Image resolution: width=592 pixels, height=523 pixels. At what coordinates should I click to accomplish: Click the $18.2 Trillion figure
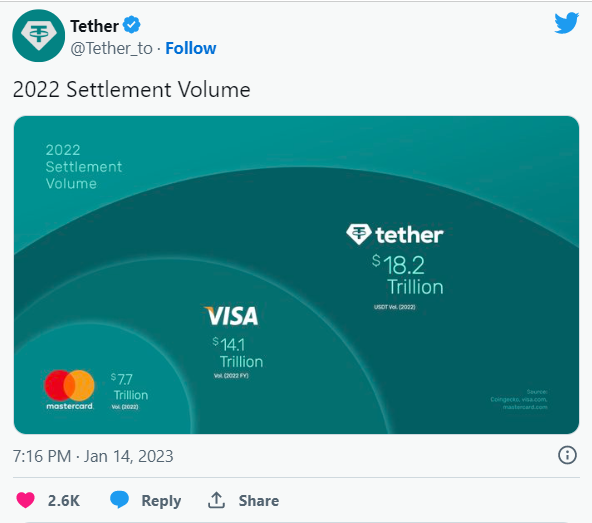408,275
